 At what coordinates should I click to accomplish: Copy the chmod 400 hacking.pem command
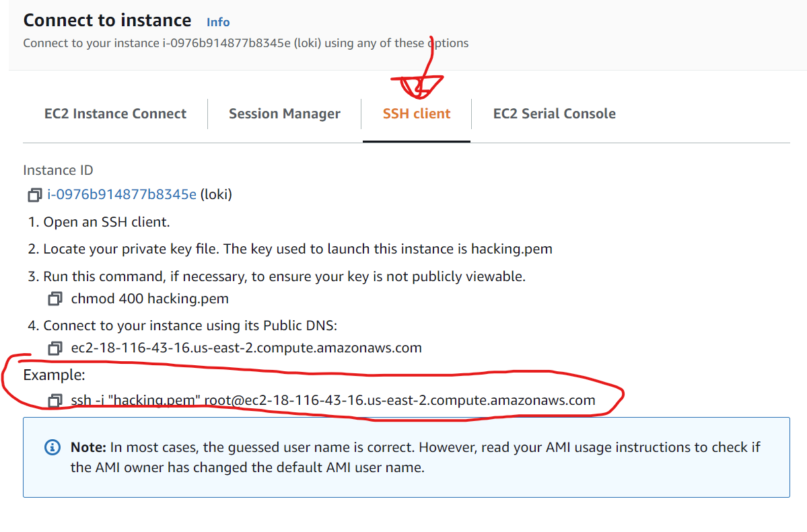55,299
